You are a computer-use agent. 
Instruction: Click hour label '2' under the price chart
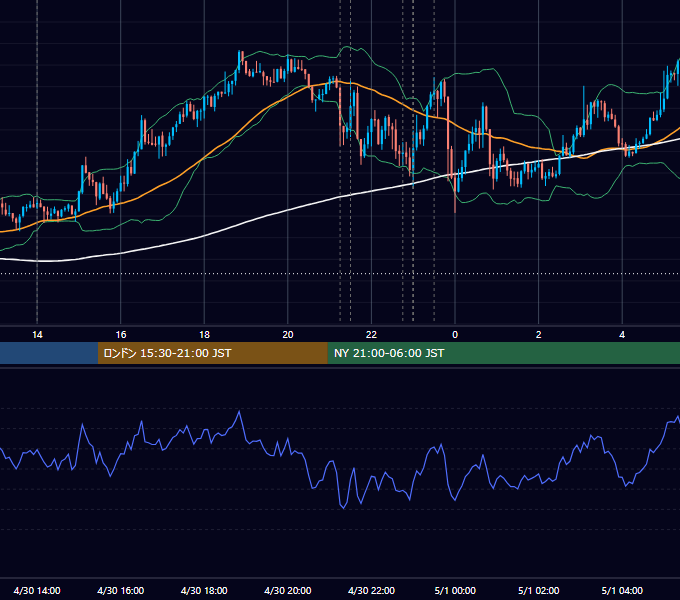point(539,335)
